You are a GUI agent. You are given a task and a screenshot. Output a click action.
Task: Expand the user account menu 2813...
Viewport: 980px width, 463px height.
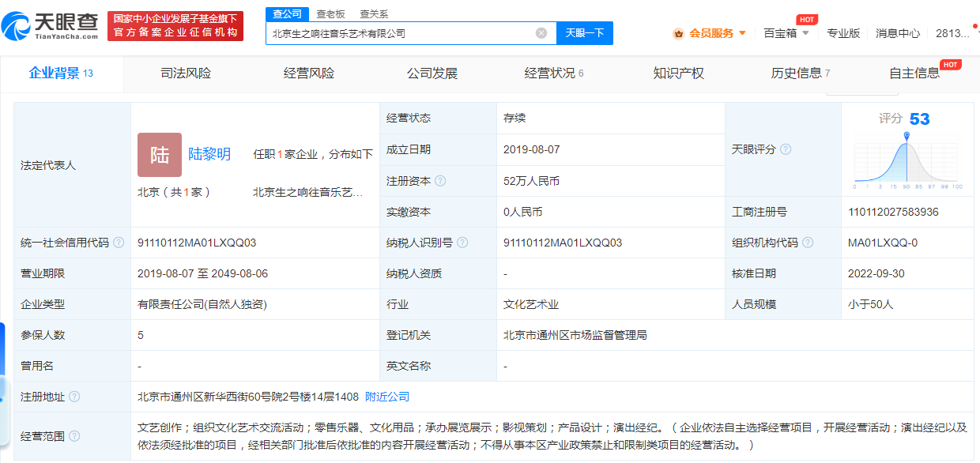[956, 33]
